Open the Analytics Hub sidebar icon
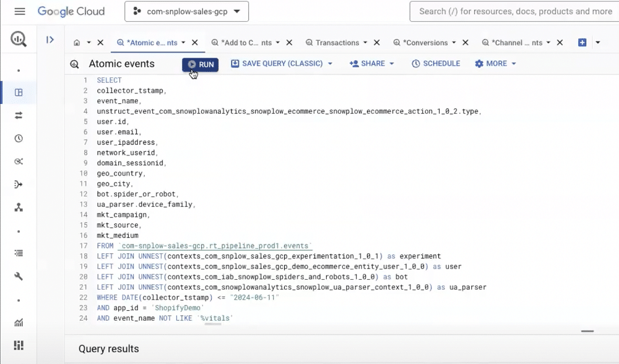619x364 pixels. click(x=19, y=162)
